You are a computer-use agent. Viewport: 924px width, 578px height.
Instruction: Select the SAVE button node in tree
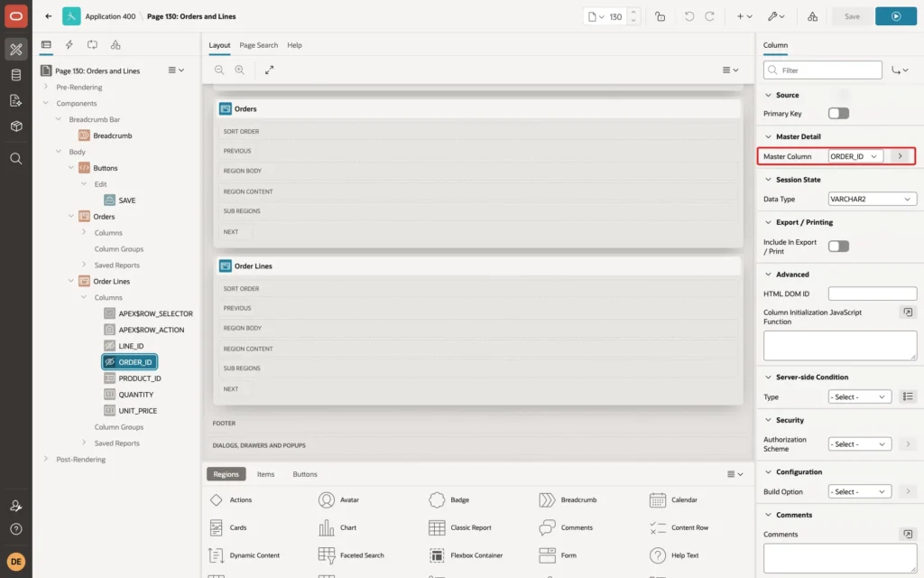pyautogui.click(x=126, y=200)
